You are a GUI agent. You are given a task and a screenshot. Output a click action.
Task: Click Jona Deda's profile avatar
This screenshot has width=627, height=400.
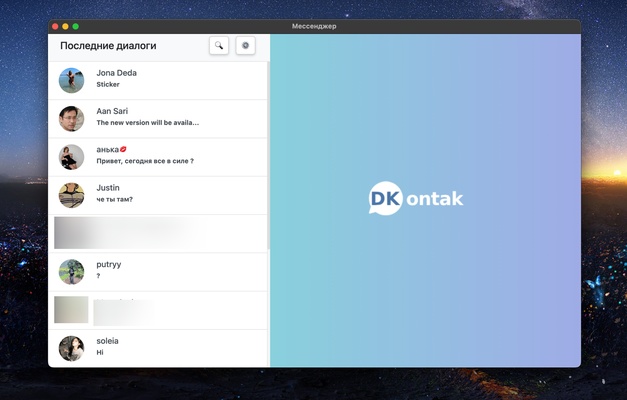click(72, 80)
